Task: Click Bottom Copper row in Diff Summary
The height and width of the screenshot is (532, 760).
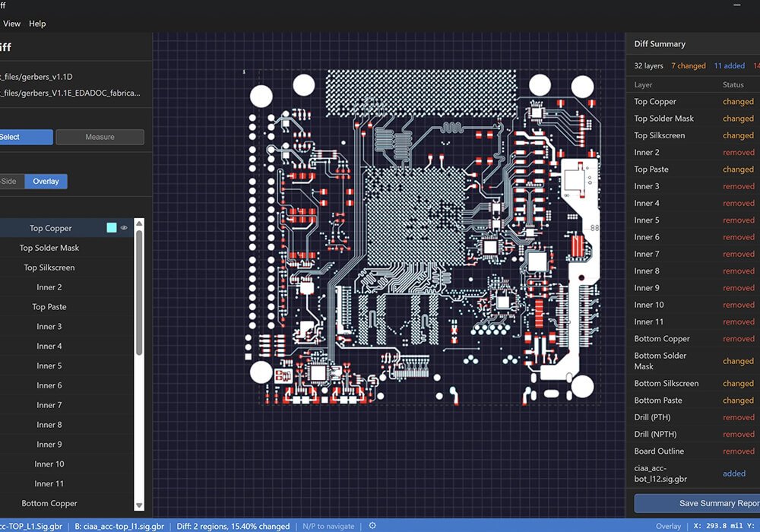Action: (693, 339)
